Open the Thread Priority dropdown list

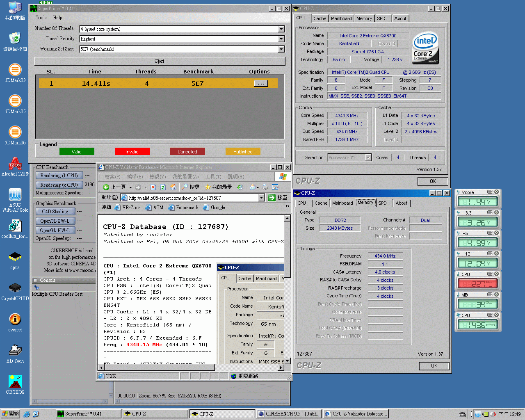coord(281,39)
